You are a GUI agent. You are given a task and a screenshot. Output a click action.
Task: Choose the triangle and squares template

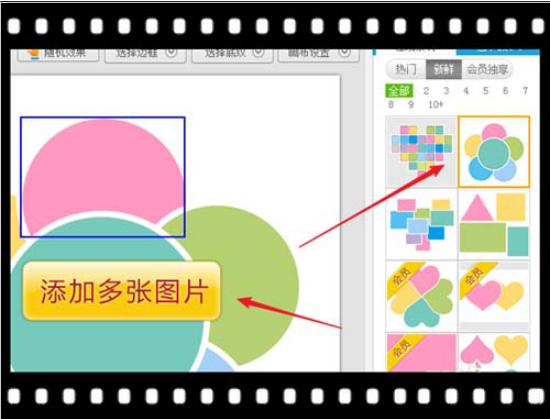[x=494, y=224]
